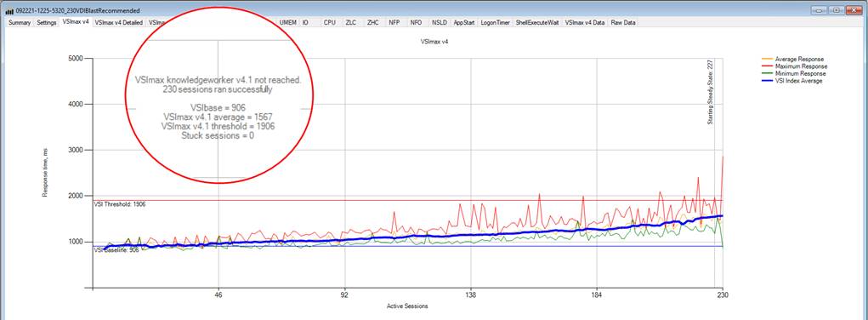The height and width of the screenshot is (320, 868).
Task: Switch to the Settings tab
Action: pyautogui.click(x=47, y=23)
